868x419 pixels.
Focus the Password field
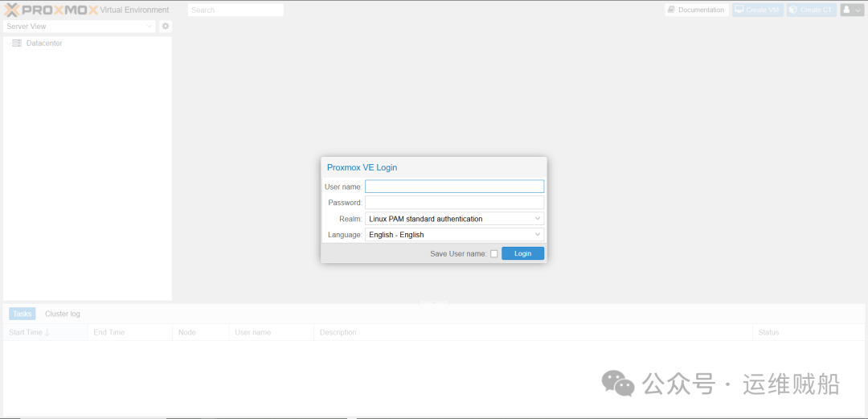tap(454, 203)
